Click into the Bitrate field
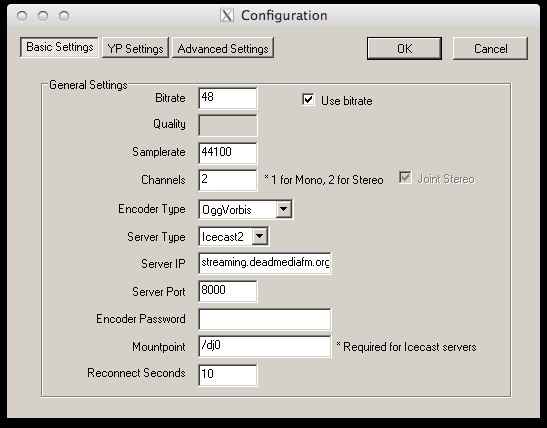547x428 pixels. click(x=228, y=98)
